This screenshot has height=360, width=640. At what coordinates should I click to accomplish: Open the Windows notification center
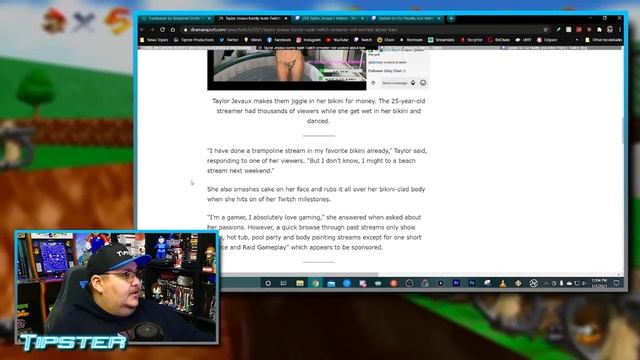(x=617, y=283)
